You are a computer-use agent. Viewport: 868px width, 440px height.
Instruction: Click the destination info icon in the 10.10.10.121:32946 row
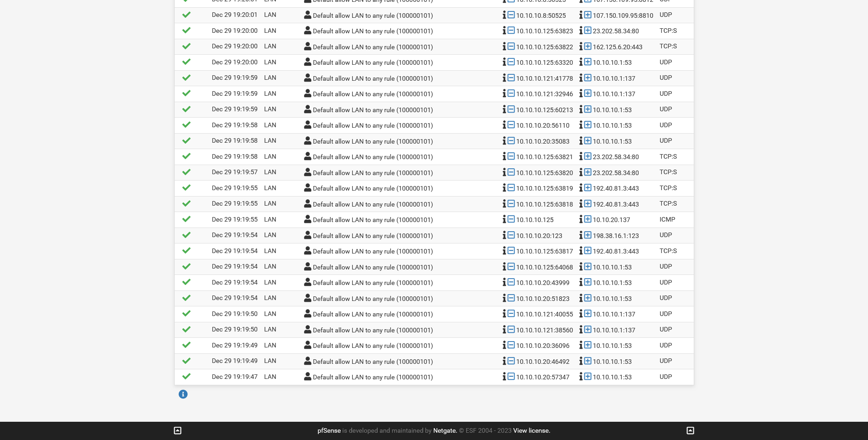pyautogui.click(x=581, y=93)
